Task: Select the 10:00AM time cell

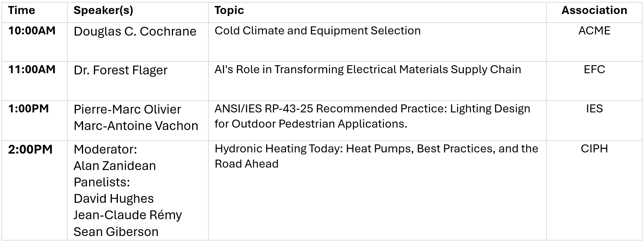Action: pos(32,31)
